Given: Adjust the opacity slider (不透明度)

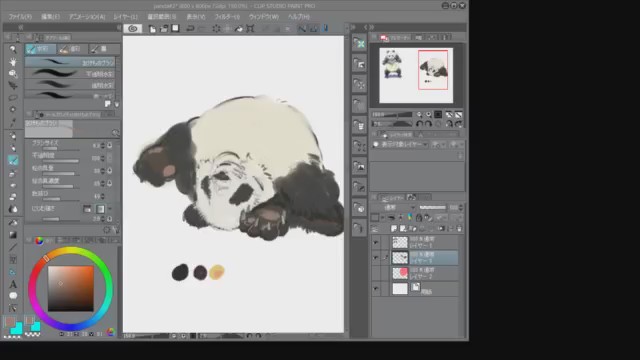Looking at the screenshot, I should point(61,161).
